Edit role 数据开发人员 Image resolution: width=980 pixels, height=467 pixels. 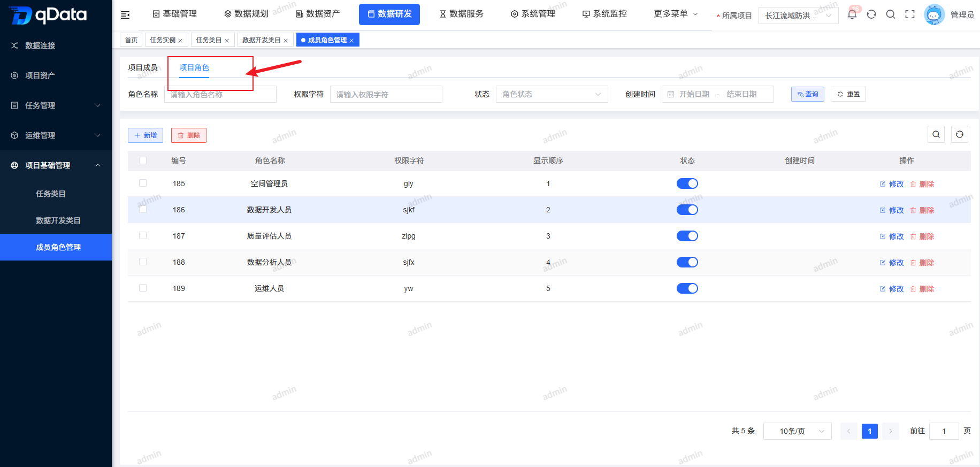(x=892, y=210)
